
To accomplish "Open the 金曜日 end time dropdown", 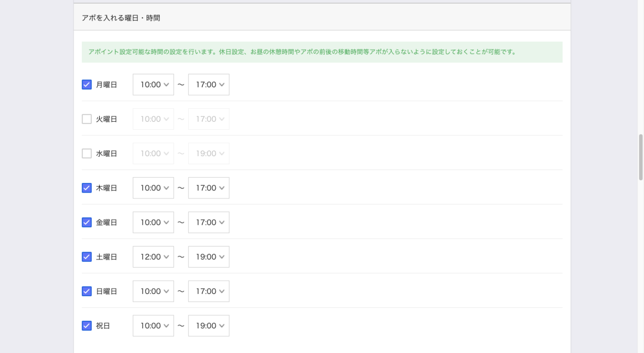I will tap(209, 222).
